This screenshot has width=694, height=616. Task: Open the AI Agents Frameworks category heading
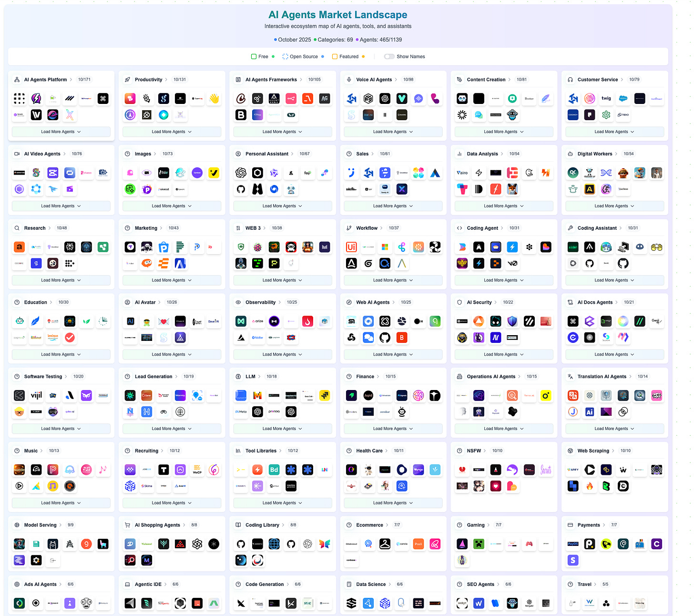coord(271,80)
